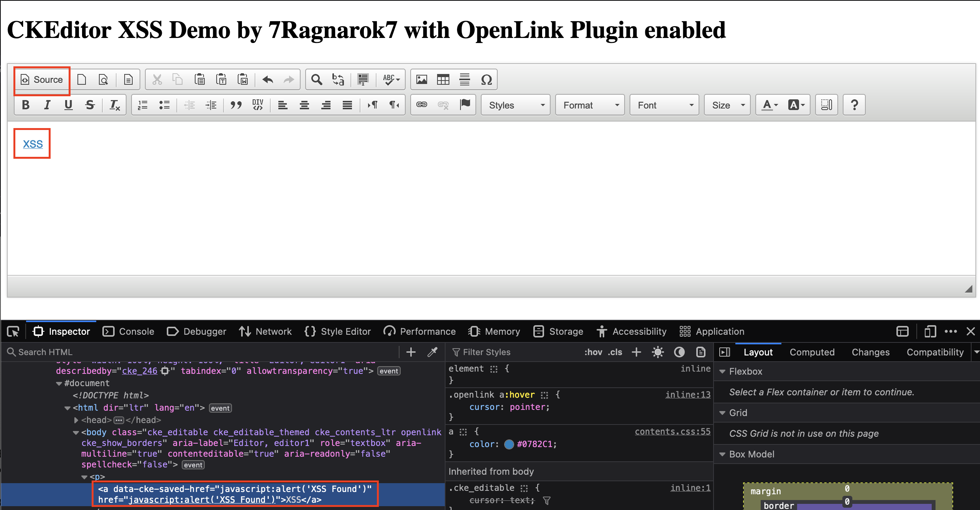Open the Styles dropdown
This screenshot has width=980, height=510.
click(x=515, y=105)
